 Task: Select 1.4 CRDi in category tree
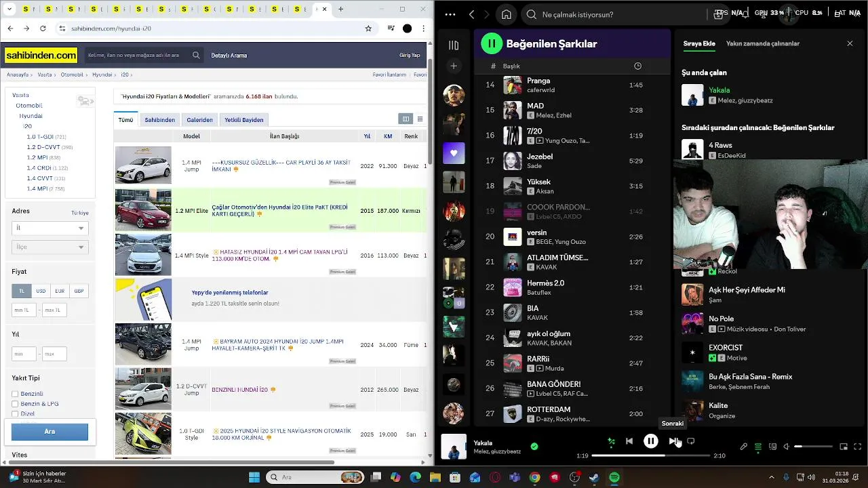(x=41, y=168)
